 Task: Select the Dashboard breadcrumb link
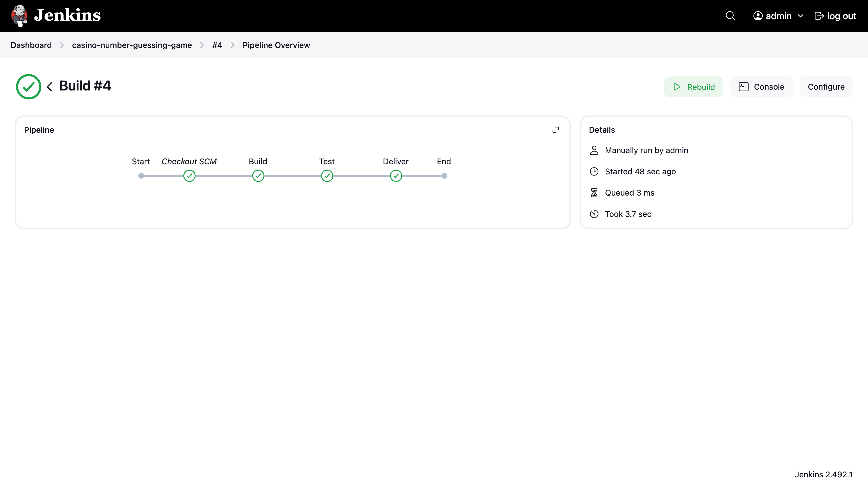tap(31, 45)
